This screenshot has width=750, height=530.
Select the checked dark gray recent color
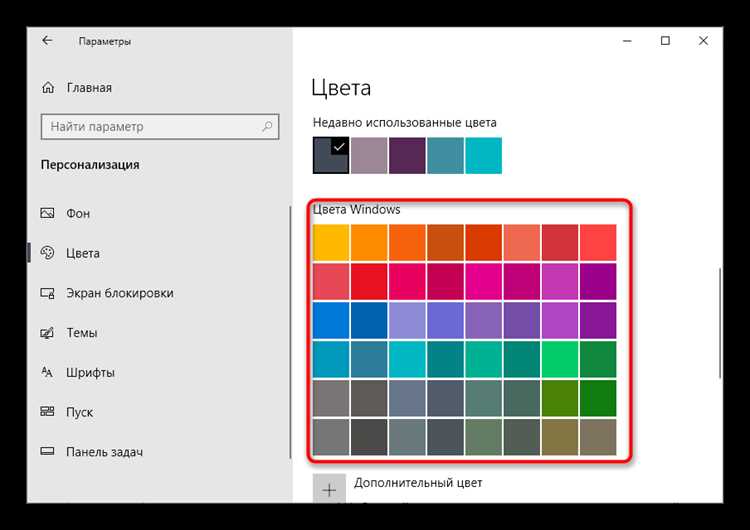point(331,155)
